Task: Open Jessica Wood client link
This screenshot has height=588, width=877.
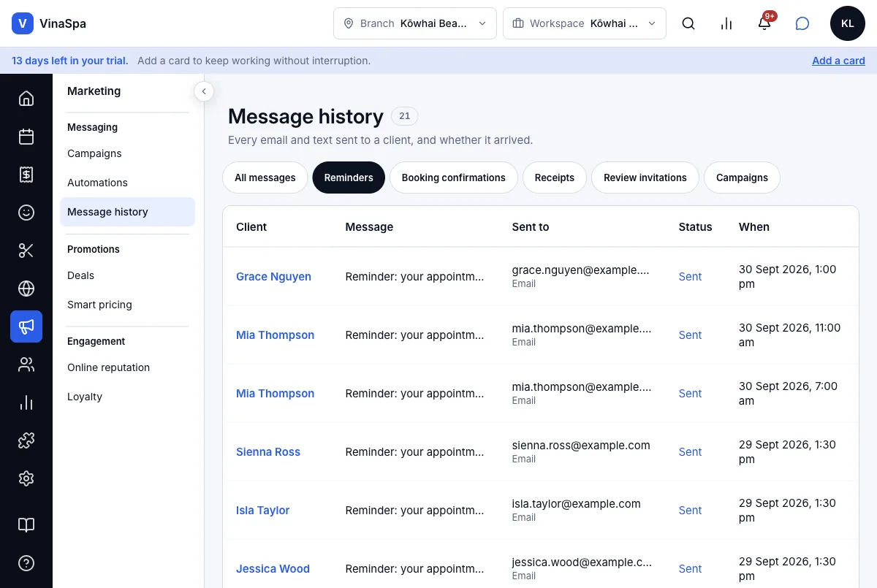Action: [x=273, y=568]
